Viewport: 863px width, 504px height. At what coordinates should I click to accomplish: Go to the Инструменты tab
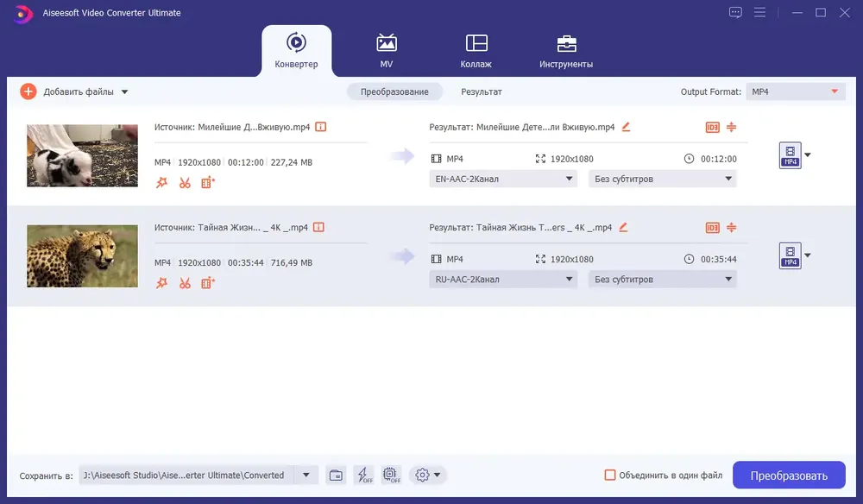566,51
